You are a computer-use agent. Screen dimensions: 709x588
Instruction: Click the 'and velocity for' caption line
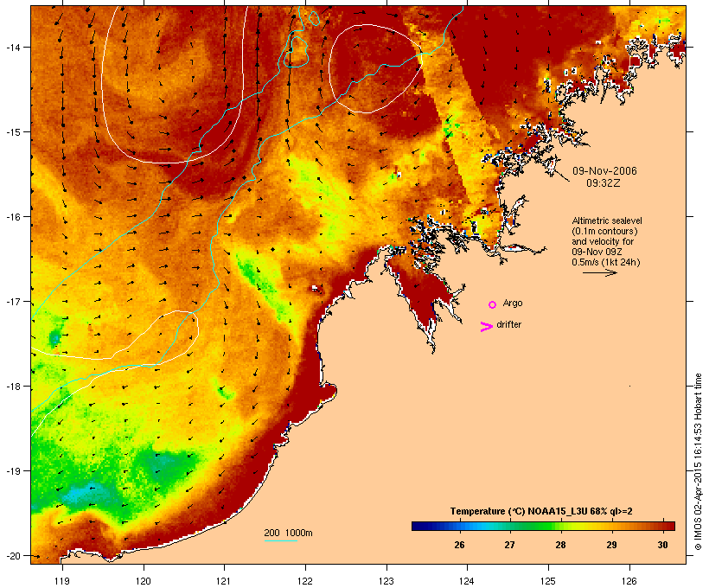[603, 241]
